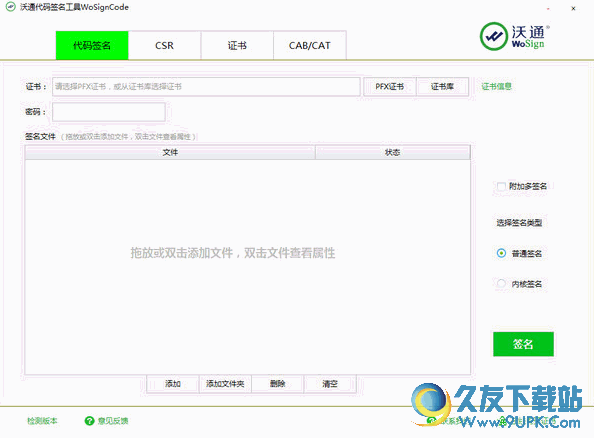Click the WoSign logo icon

coord(493,36)
